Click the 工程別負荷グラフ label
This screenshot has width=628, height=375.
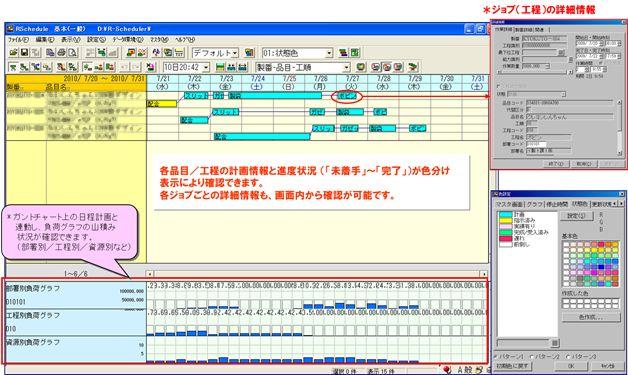[x=34, y=315]
